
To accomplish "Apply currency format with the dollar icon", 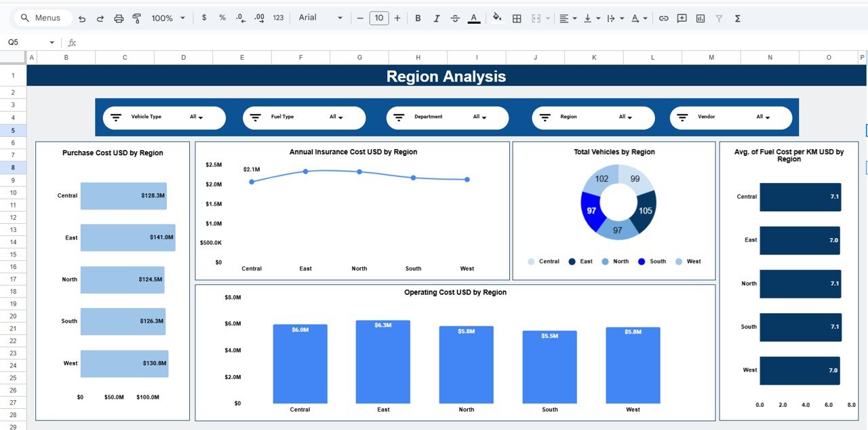I will tap(204, 18).
